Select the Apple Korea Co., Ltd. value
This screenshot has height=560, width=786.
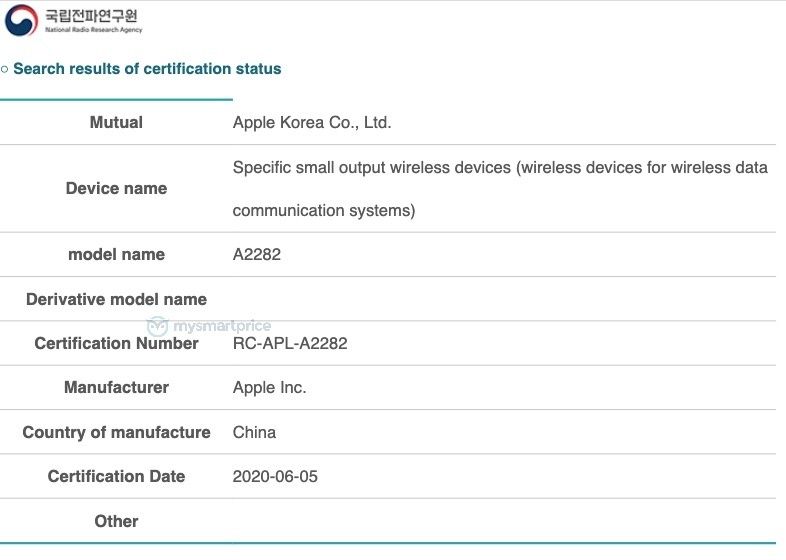point(312,122)
